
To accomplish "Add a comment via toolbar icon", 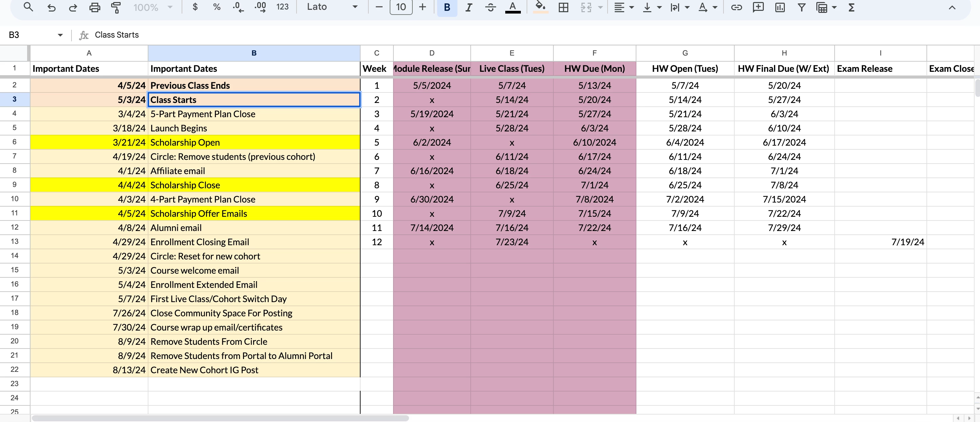I will (758, 7).
